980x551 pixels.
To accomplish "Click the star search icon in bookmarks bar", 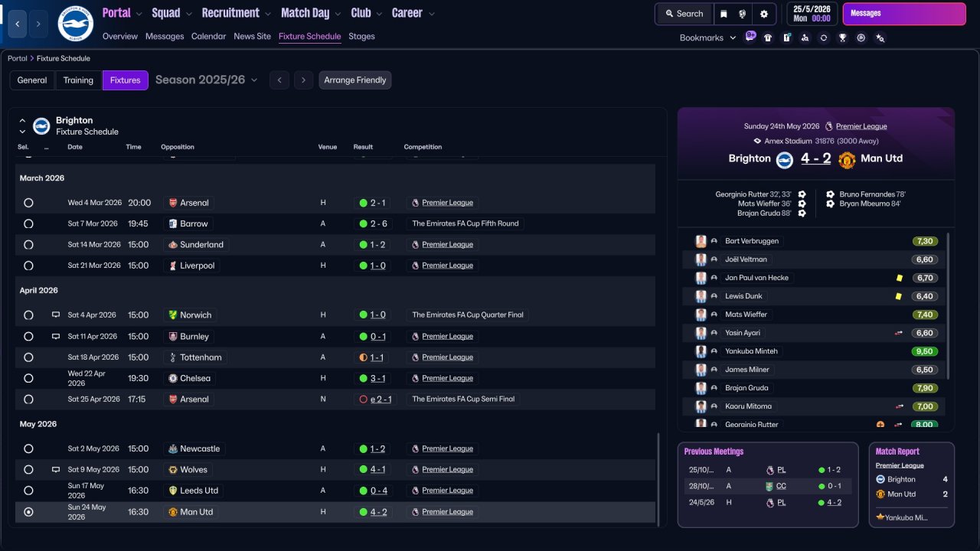I will (x=880, y=37).
